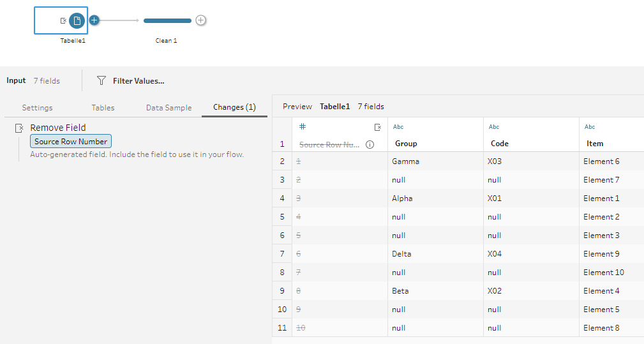Click the Source Row Number pill

pos(71,141)
